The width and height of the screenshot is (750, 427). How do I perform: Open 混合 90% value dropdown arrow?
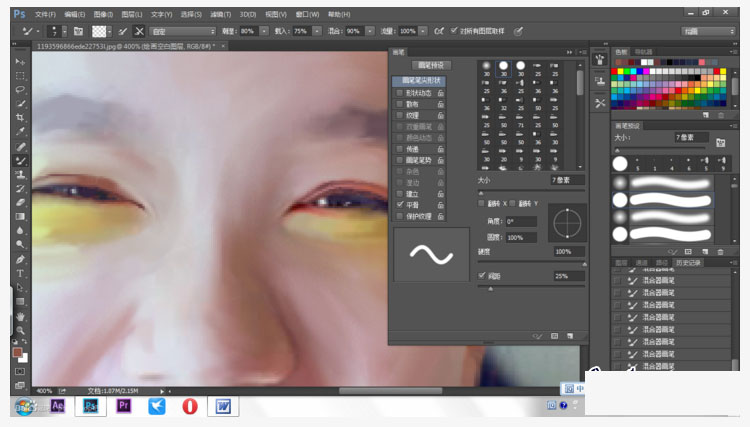point(370,31)
